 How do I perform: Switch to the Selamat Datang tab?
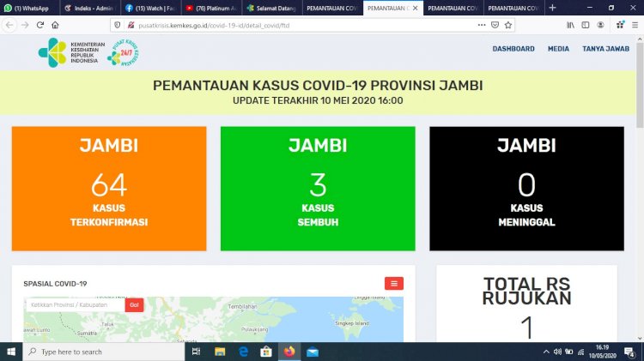pos(271,8)
